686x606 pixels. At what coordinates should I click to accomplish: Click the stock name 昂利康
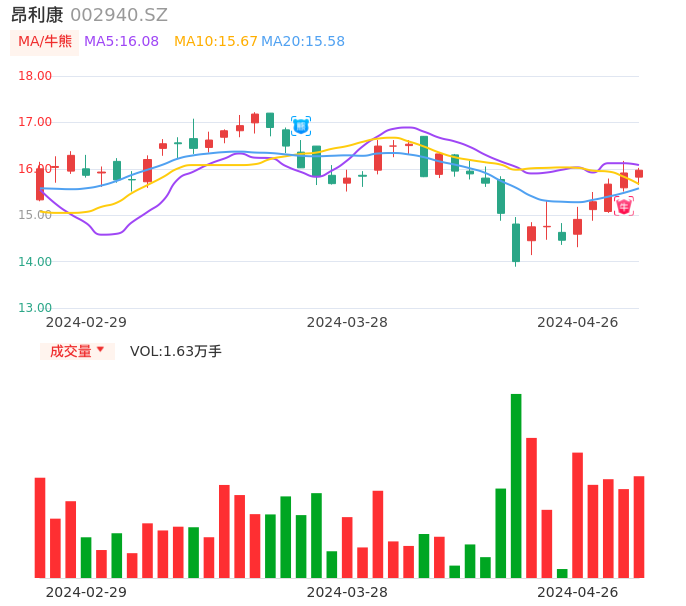pyautogui.click(x=37, y=15)
